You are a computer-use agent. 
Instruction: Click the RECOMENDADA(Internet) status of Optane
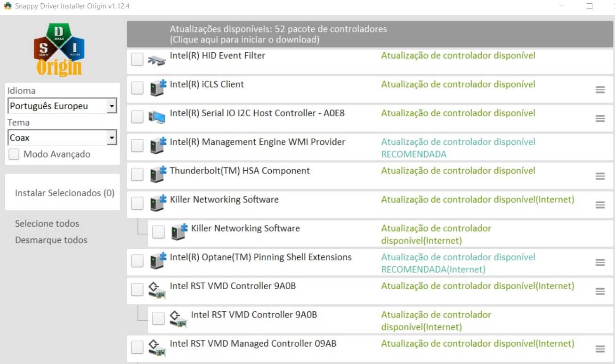tap(433, 269)
